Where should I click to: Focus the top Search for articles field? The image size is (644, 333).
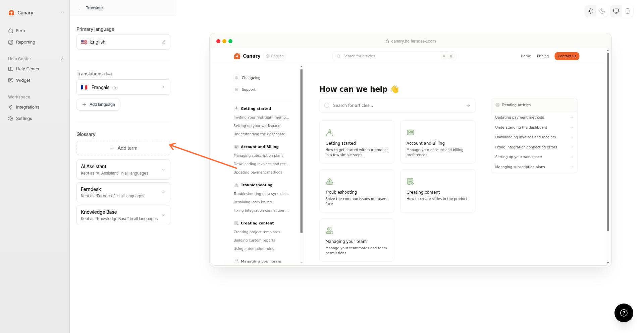[x=394, y=56]
